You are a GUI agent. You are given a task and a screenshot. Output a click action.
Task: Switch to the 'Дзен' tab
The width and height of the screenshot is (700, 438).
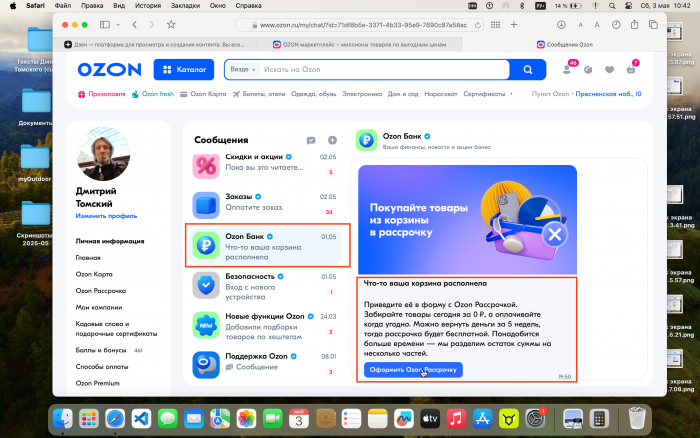click(x=154, y=45)
